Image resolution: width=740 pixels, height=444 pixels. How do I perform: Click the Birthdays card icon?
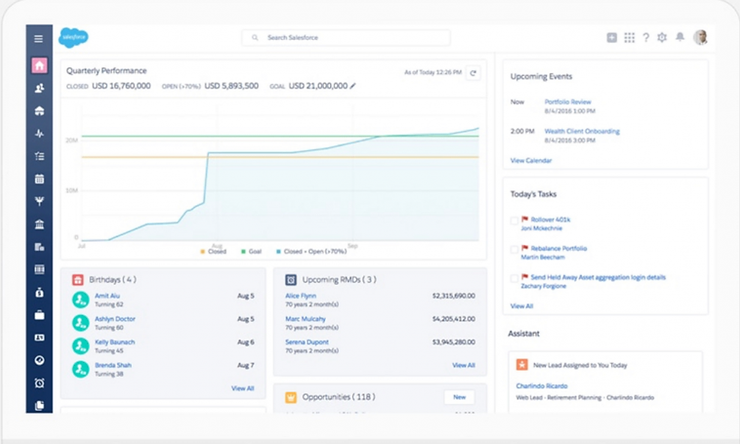(x=78, y=280)
